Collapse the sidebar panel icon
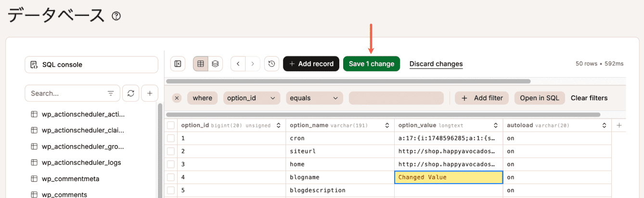Viewport: 644px width, 198px height. [x=178, y=64]
